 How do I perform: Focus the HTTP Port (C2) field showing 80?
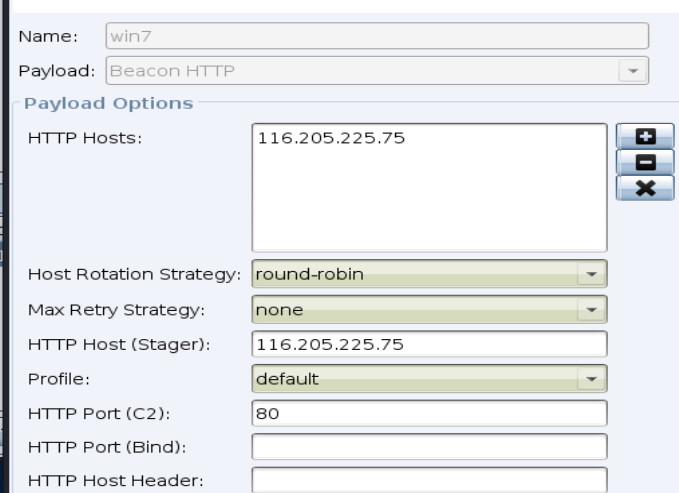point(429,413)
